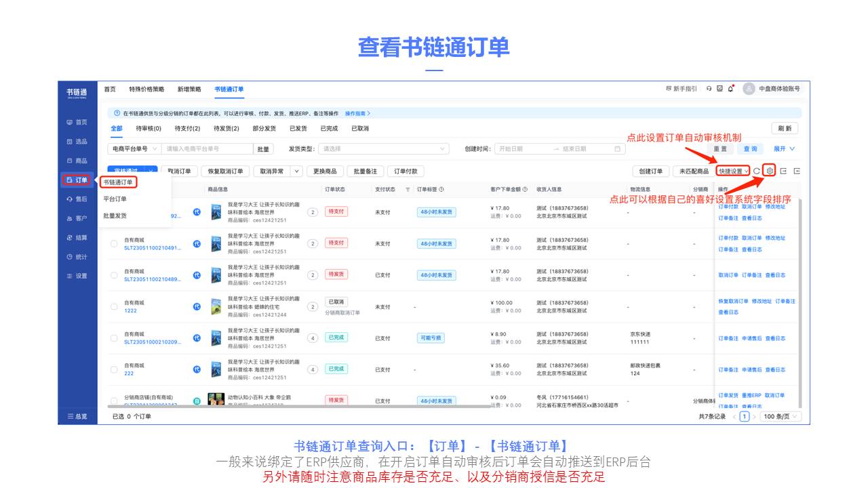Screen dimensions: 868x488
Task: Expand more filters with 展开
Action: click(784, 148)
